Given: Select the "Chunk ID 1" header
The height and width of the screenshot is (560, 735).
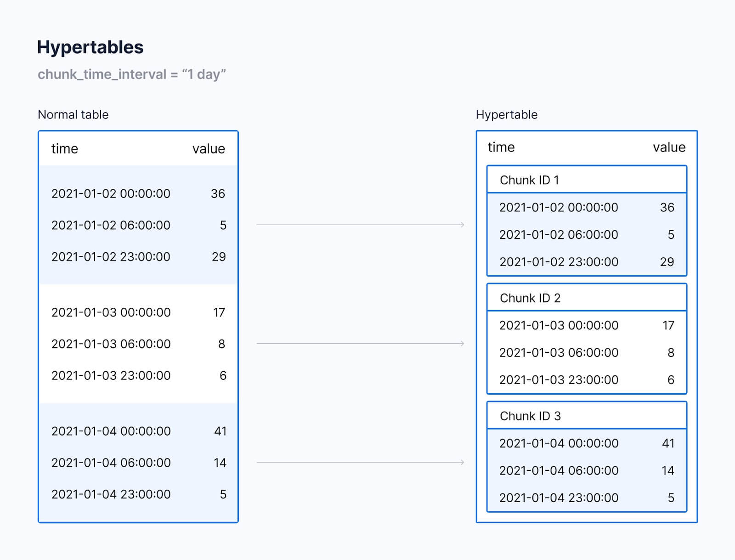Looking at the screenshot, I should (529, 180).
